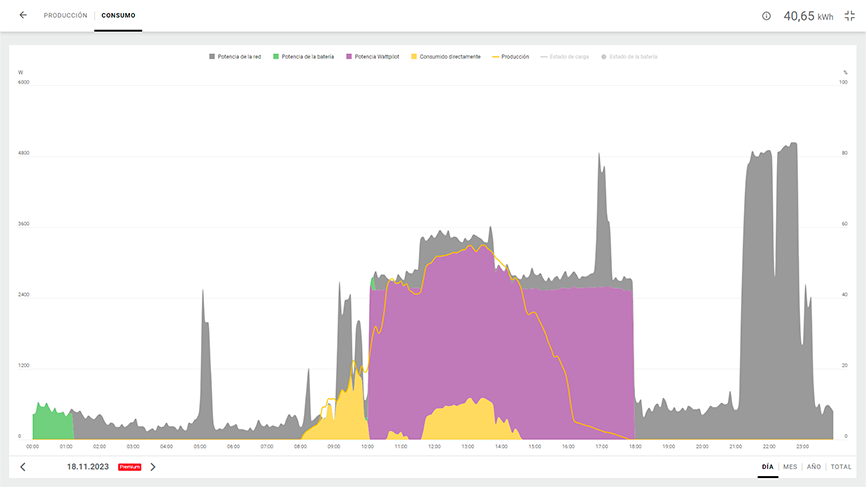Switch to the Producción tab
The image size is (866, 487).
click(x=65, y=16)
